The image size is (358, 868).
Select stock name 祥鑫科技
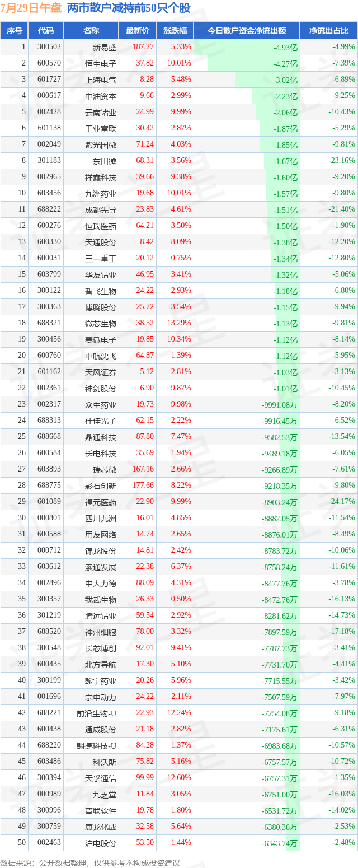[101, 177]
